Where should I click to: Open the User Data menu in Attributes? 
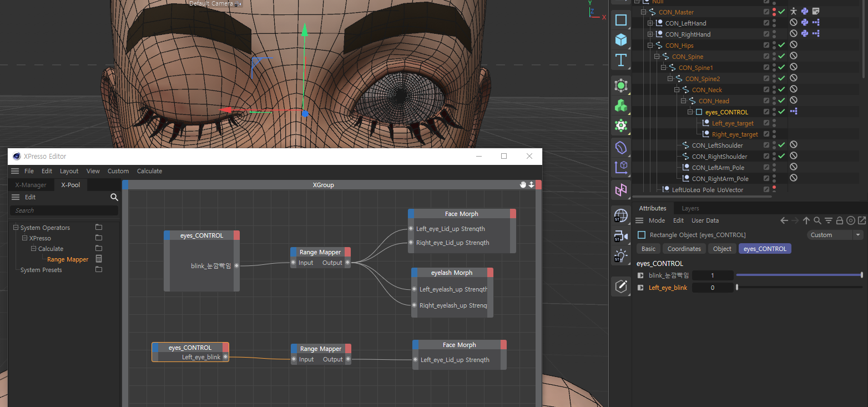pos(705,220)
